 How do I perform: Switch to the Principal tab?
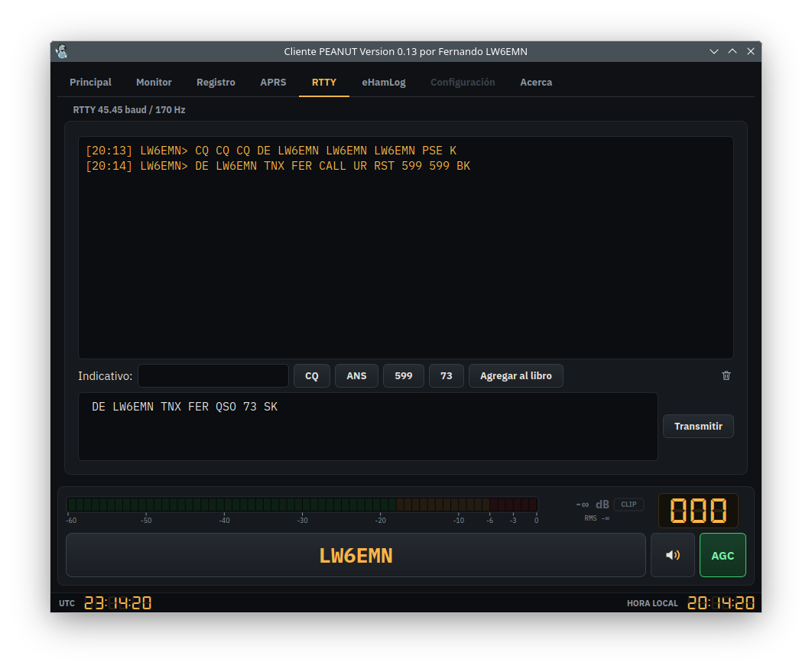(x=91, y=83)
